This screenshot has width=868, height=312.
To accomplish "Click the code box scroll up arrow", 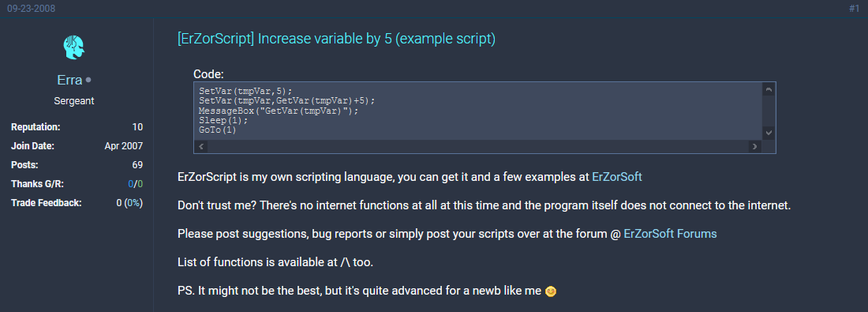I will pos(769,90).
